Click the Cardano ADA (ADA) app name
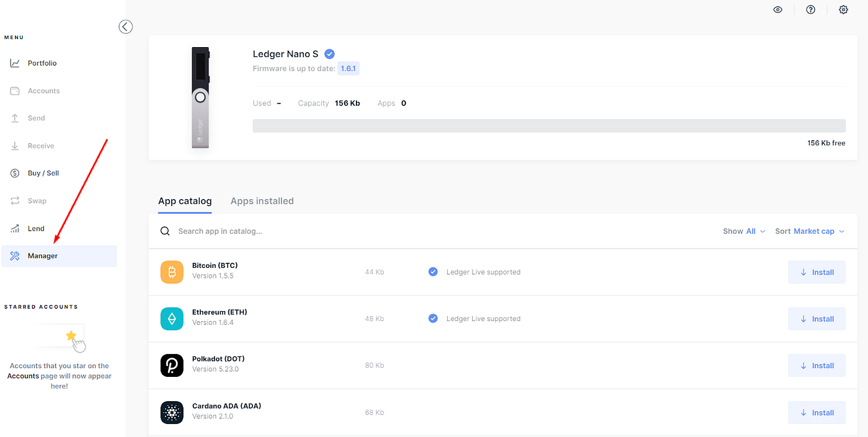The image size is (868, 437). [x=226, y=406]
